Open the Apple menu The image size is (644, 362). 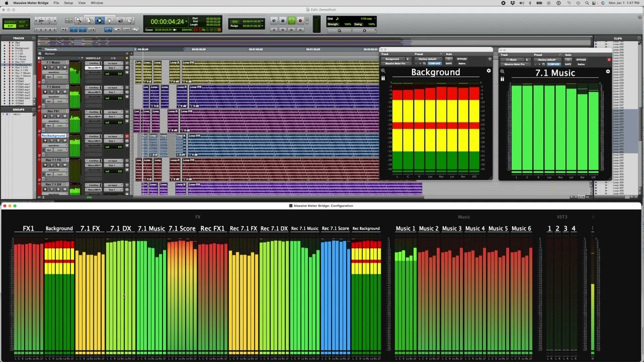[7, 3]
